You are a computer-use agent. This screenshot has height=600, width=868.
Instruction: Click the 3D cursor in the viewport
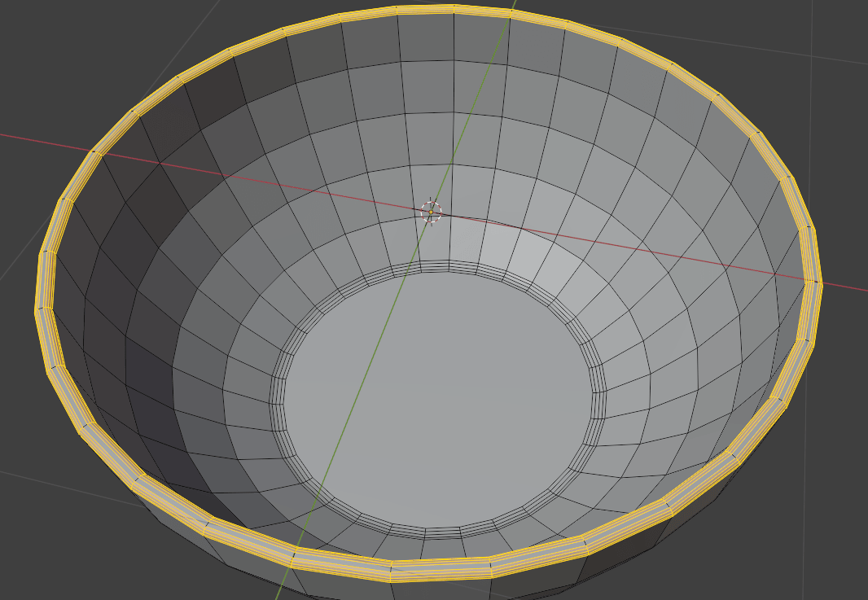(431, 212)
